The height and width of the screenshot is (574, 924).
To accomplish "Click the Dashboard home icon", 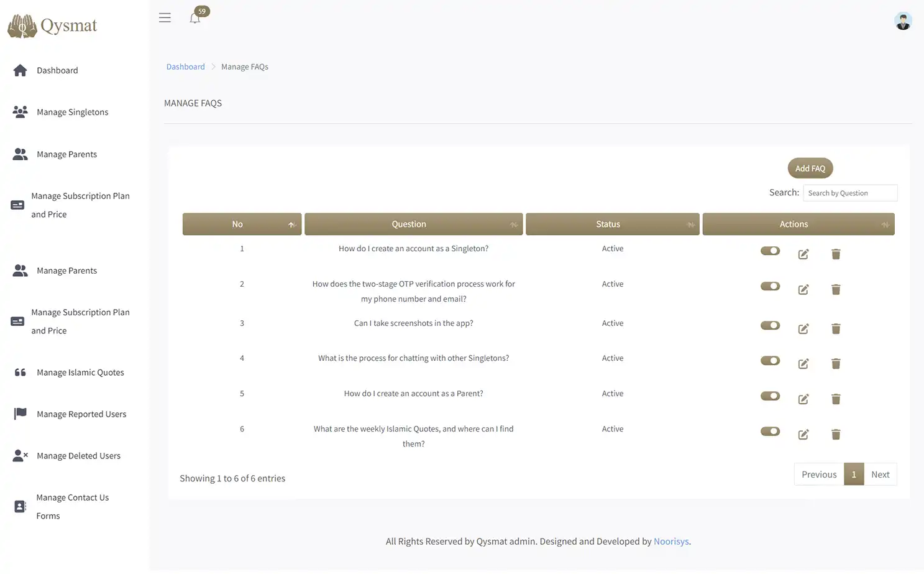I will pyautogui.click(x=19, y=70).
